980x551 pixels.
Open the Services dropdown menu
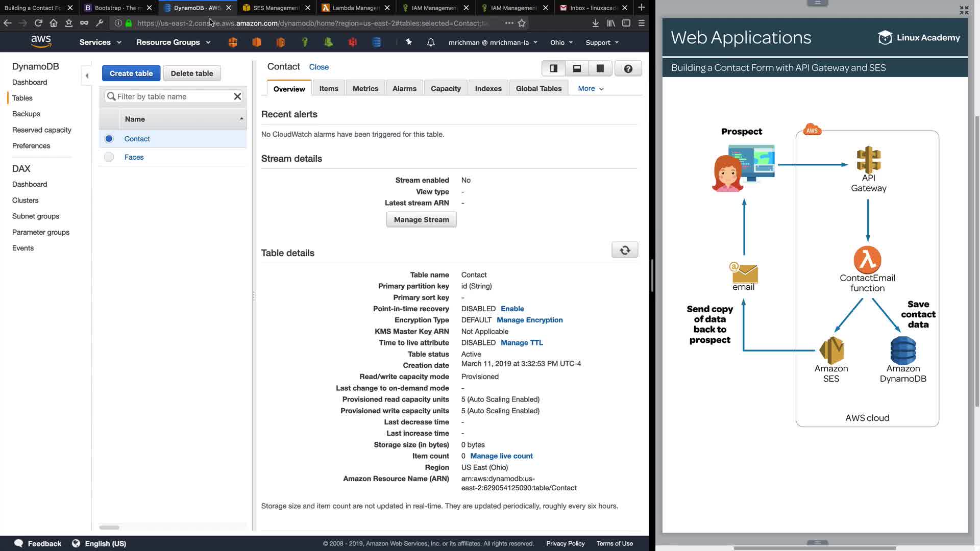click(100, 42)
